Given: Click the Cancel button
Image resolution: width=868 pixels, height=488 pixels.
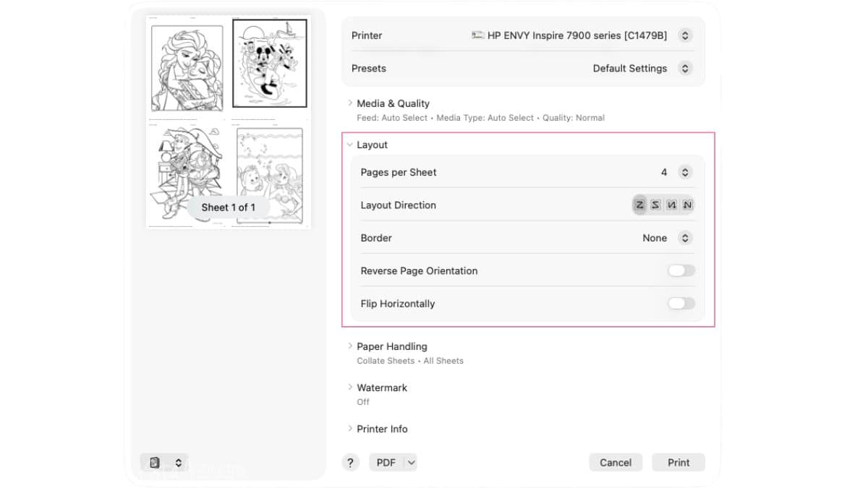Looking at the screenshot, I should [616, 463].
